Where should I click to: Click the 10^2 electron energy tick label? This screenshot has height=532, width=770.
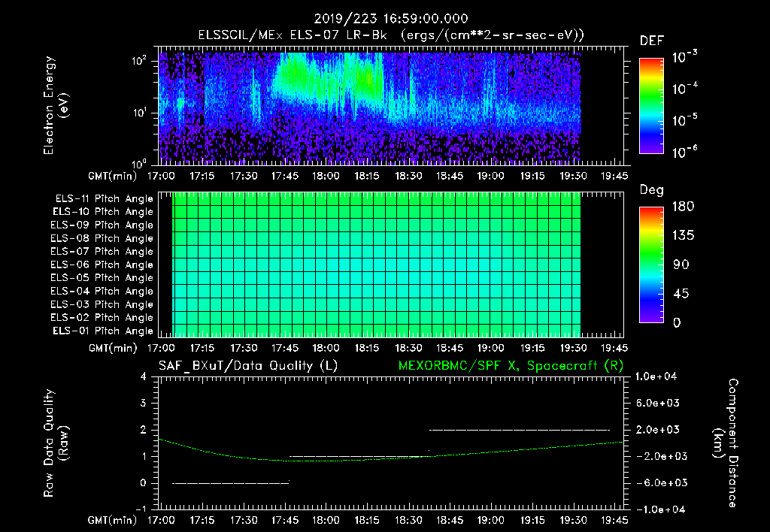click(x=139, y=60)
